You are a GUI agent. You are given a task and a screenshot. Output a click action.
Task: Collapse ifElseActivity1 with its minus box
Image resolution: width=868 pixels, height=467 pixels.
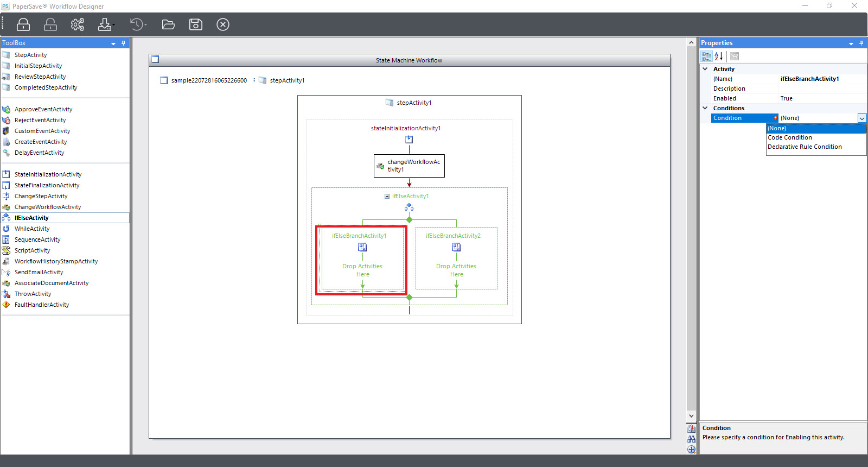click(387, 197)
